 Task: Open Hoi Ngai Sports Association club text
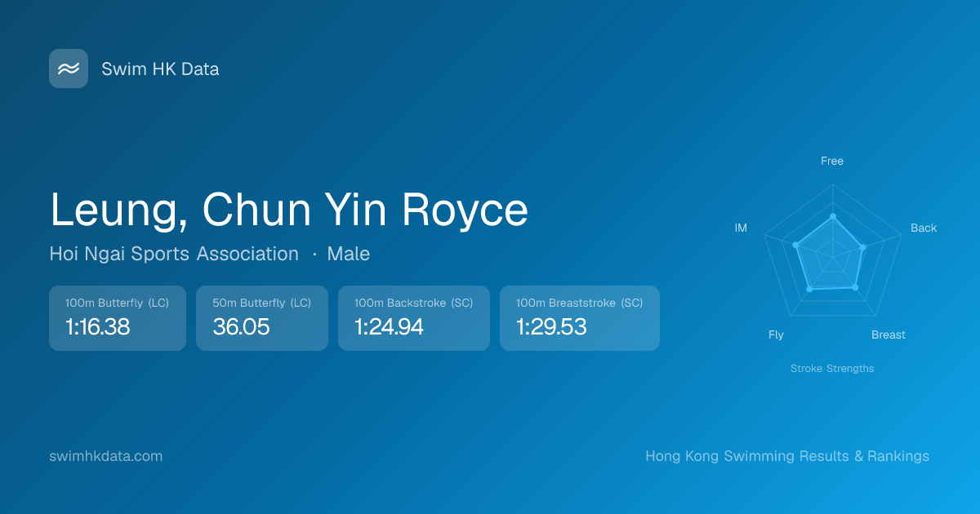point(174,254)
